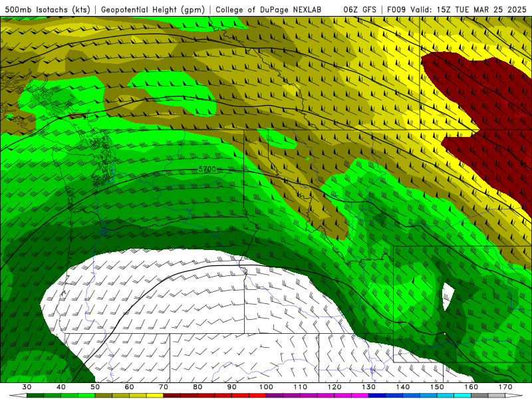The height and width of the screenshot is (399, 532).
Task: Select the gray swatch starting at 160
Action: click(479, 396)
